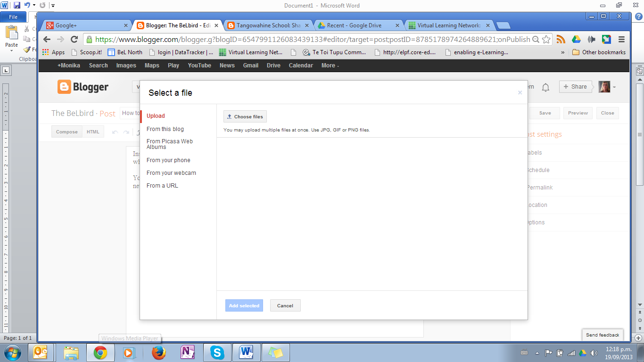Viewport: 644px width, 362px height.
Task: Open the BeL North bookmark
Action: pos(125,52)
